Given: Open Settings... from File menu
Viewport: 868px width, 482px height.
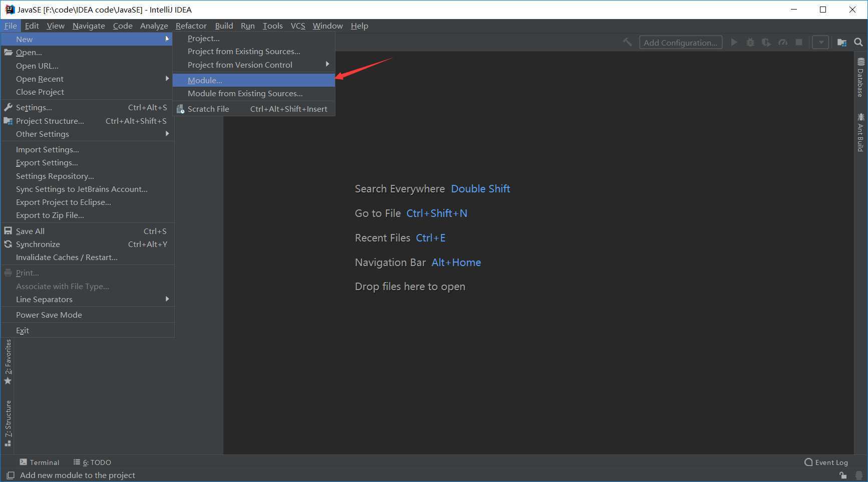Looking at the screenshot, I should coord(87,107).
